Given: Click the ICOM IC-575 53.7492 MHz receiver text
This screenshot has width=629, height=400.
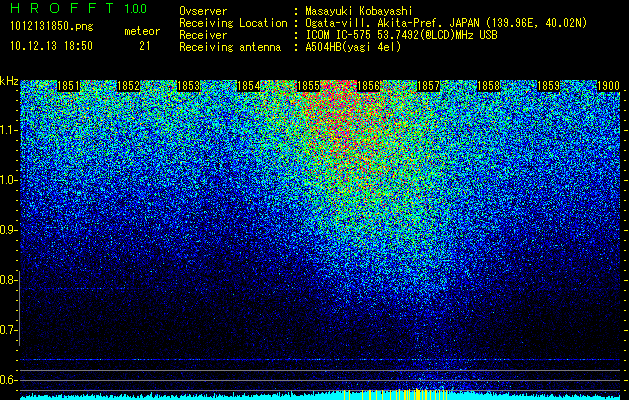Looking at the screenshot, I should 401,35.
